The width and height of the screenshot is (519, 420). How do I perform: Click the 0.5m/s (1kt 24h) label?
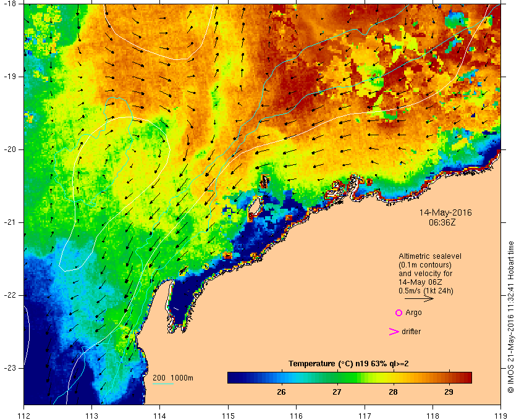(x=426, y=291)
